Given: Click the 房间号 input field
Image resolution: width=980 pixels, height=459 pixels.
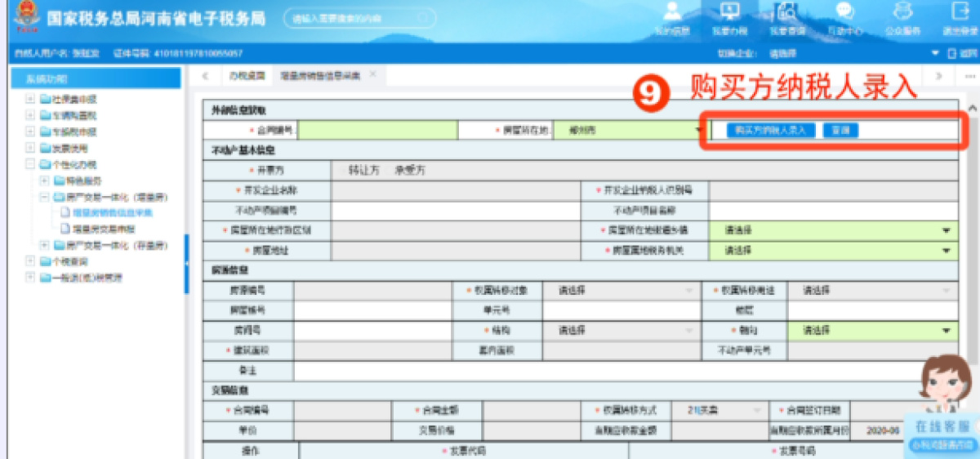Looking at the screenshot, I should [x=372, y=331].
